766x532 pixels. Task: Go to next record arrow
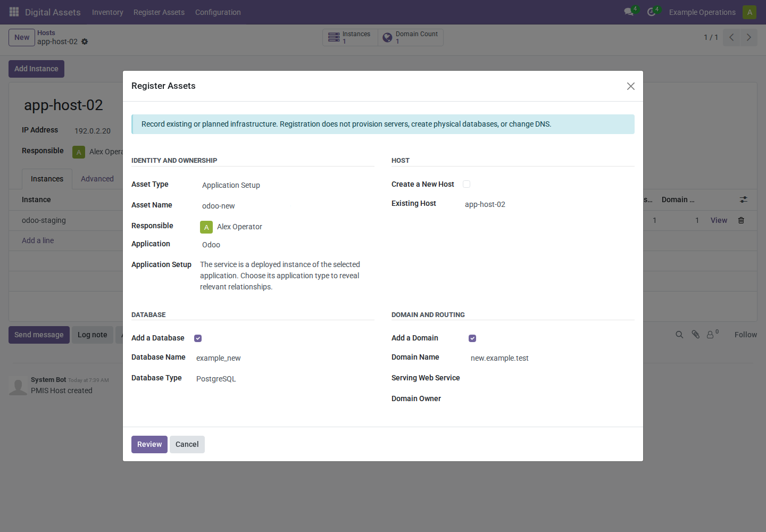click(748, 37)
